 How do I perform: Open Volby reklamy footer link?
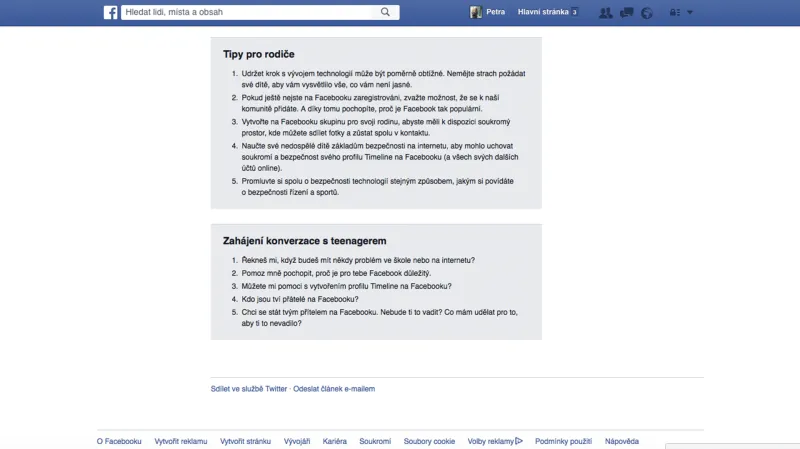491,441
